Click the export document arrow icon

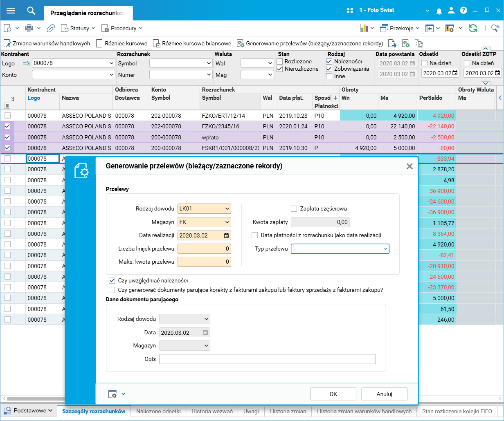pos(392,43)
